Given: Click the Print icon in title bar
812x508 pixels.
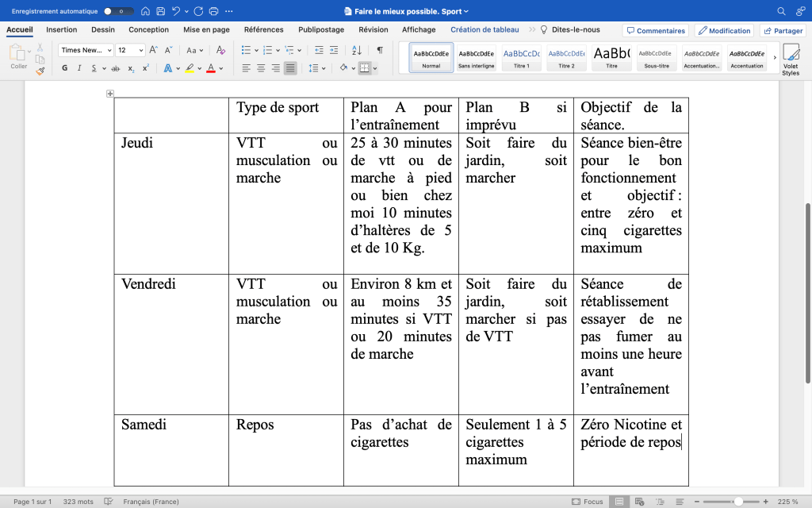Looking at the screenshot, I should [213, 11].
